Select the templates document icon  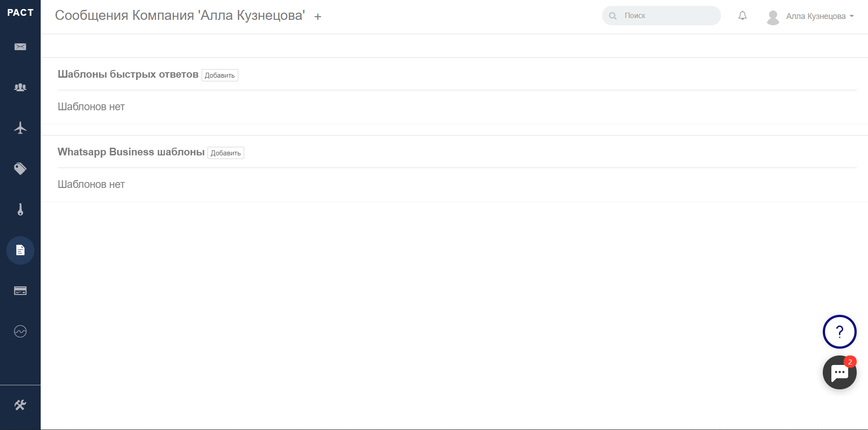20,250
